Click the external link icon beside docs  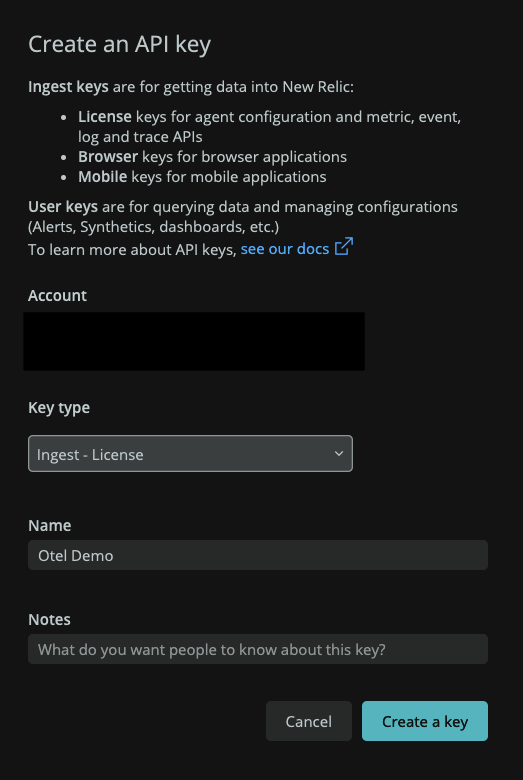344,247
